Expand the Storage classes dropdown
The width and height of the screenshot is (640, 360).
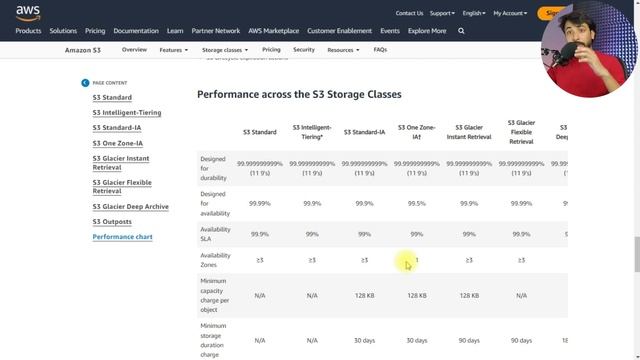click(225, 50)
